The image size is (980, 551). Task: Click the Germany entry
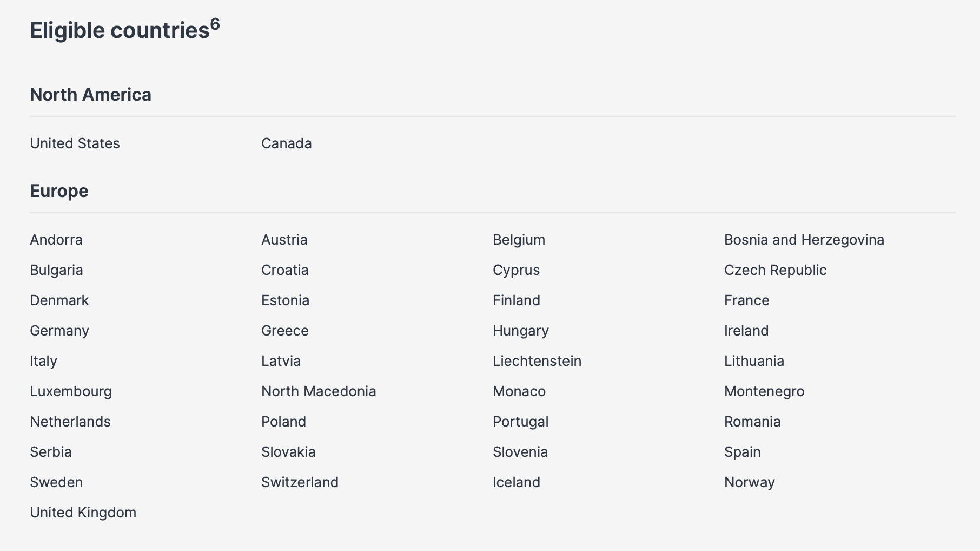pos(59,331)
